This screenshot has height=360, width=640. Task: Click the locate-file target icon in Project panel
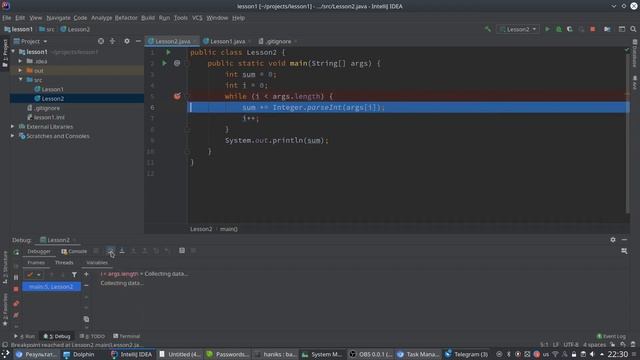101,41
